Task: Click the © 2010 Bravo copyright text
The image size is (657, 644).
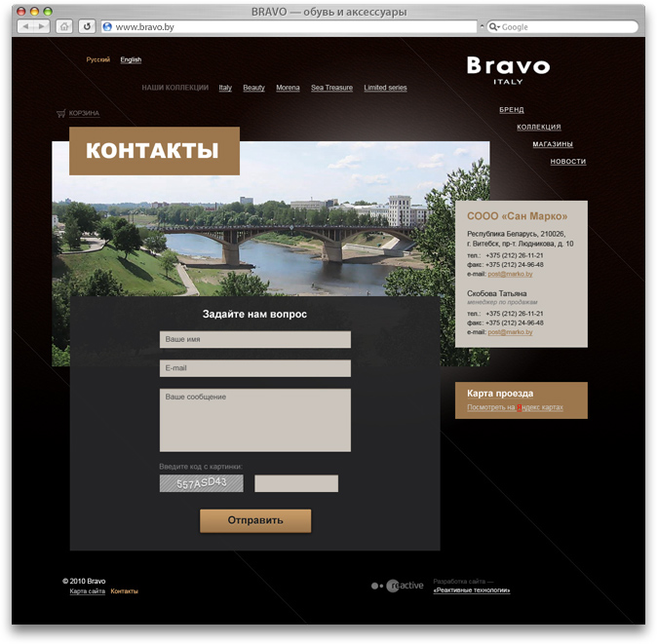Action: coord(84,582)
